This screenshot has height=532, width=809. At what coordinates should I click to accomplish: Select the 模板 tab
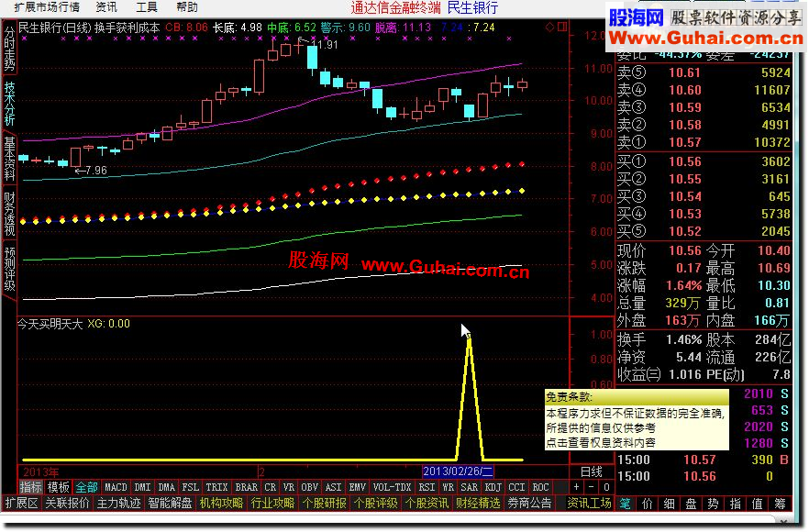59,487
